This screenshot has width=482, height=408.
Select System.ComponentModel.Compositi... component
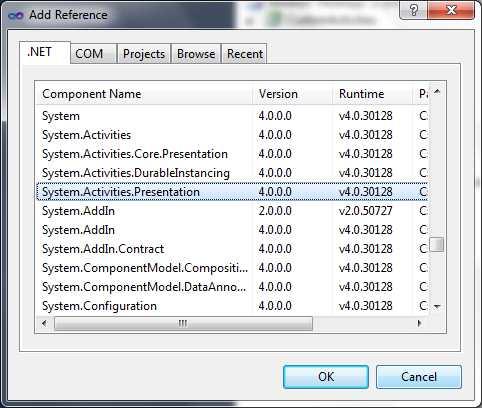(232, 268)
